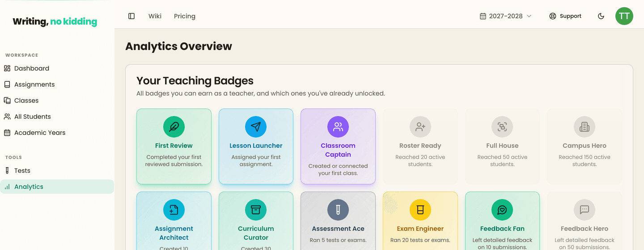The height and width of the screenshot is (250, 644).
Task: Toggle the sidebar panel icon
Action: pyautogui.click(x=131, y=16)
